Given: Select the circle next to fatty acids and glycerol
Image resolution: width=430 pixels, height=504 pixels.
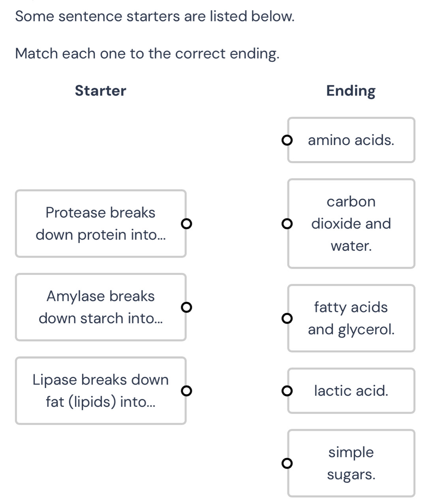Looking at the screenshot, I should point(287,318).
